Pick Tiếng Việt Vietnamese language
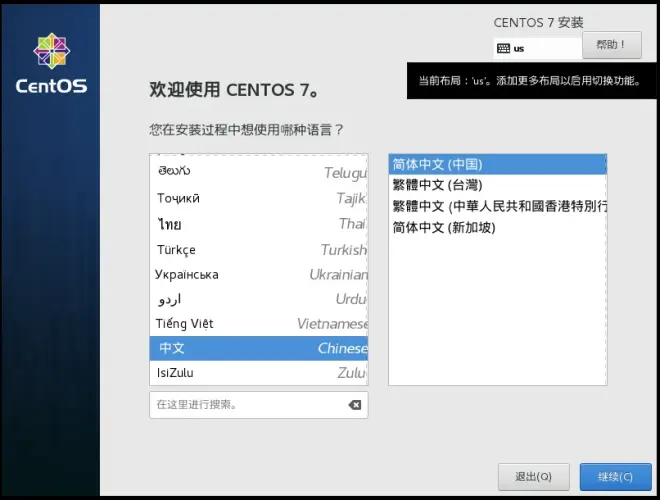The image size is (660, 500). pyautogui.click(x=258, y=324)
